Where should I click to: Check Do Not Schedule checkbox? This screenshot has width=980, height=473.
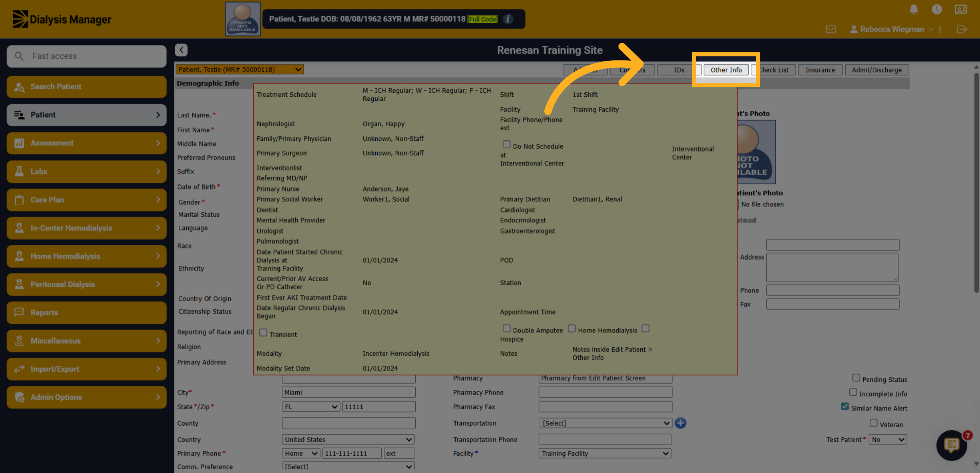506,144
